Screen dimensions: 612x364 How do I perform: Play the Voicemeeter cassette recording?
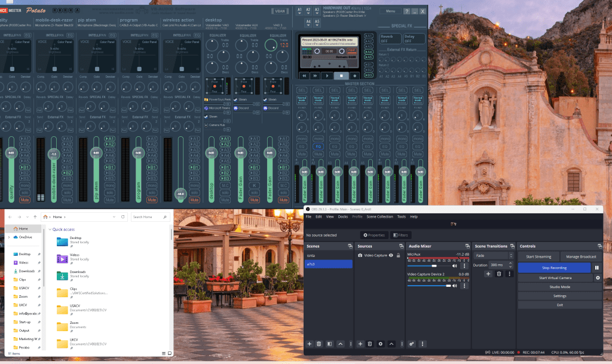[x=327, y=76]
